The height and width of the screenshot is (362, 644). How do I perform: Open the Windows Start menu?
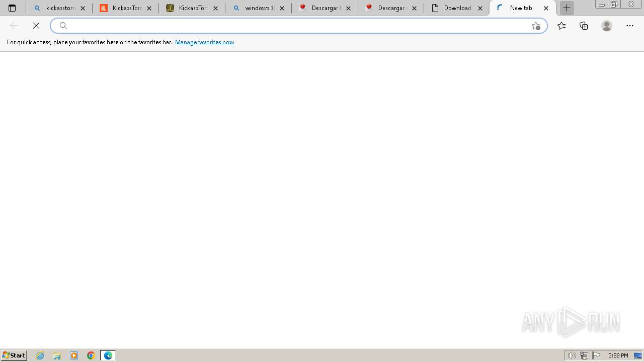(x=14, y=355)
